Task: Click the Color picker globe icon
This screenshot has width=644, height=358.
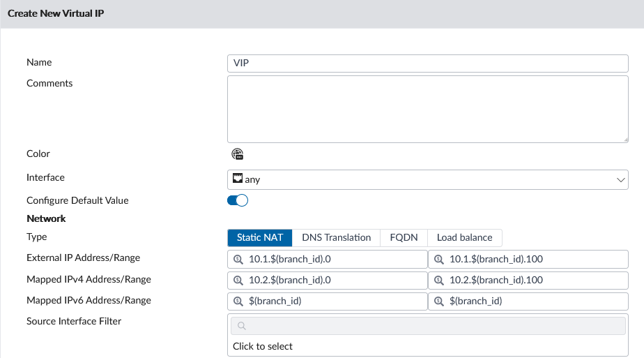Action: (x=238, y=154)
